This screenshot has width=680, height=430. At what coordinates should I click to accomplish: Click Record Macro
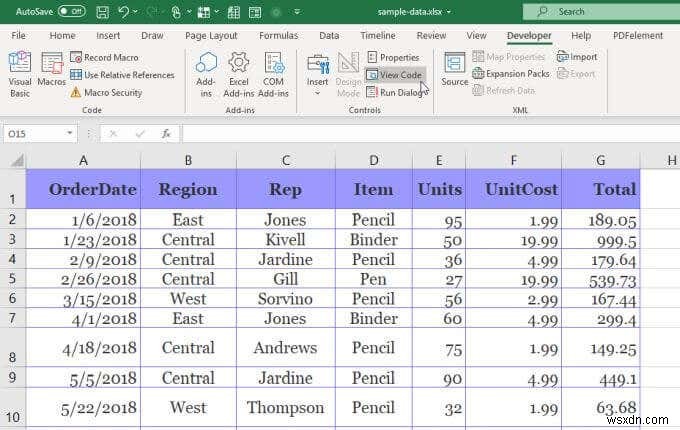pos(104,57)
